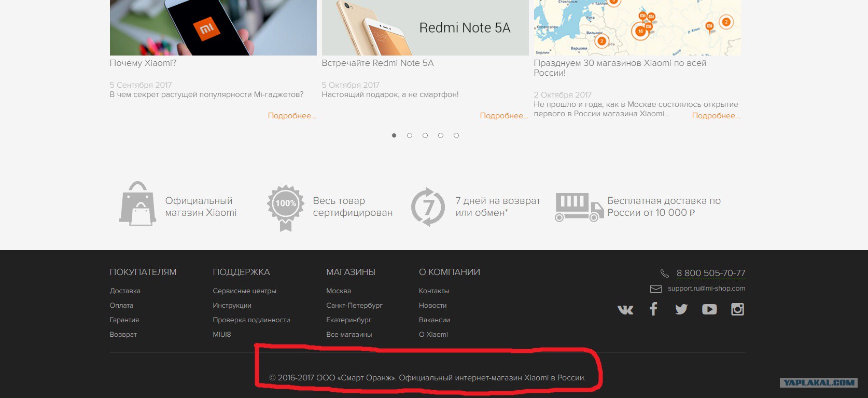Click the © 2016-2017 ООО «Смарт Оранж» copyright line
This screenshot has height=398, width=868.
tap(428, 378)
